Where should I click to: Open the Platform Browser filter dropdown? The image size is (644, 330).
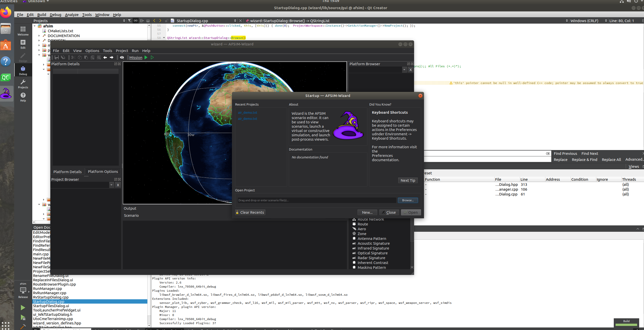point(404,70)
